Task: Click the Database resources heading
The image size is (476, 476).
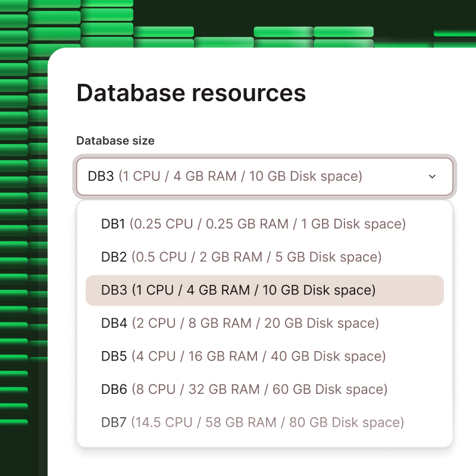Action: coord(190,93)
